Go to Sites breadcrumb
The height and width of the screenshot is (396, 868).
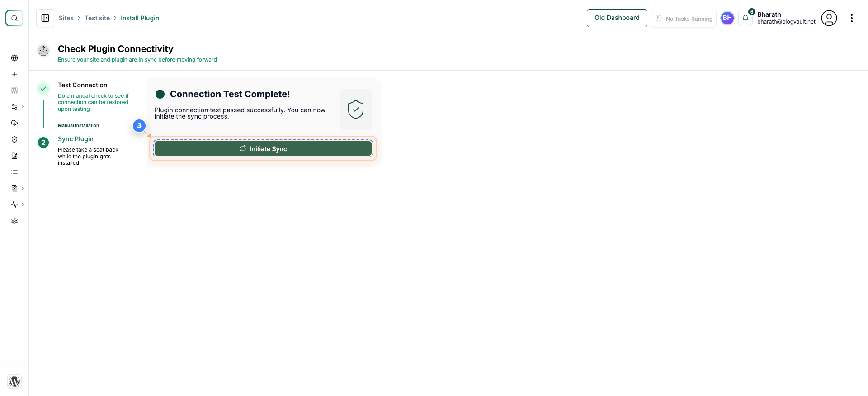point(66,18)
